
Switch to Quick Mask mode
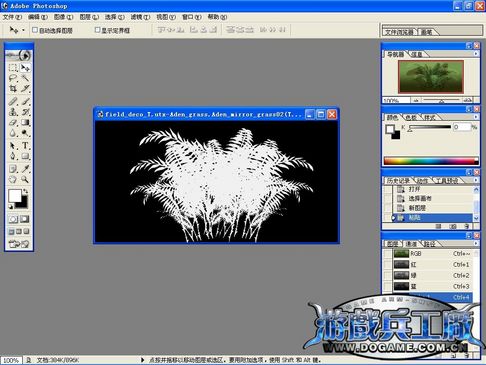25,219
